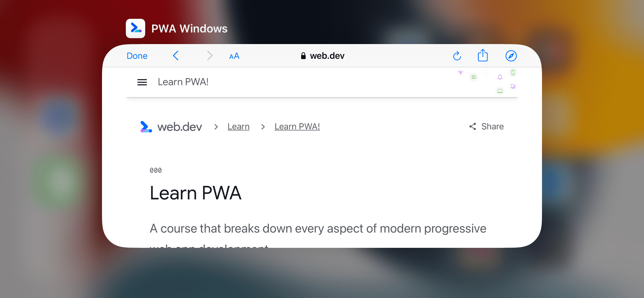Tap the back navigation arrow

point(176,56)
